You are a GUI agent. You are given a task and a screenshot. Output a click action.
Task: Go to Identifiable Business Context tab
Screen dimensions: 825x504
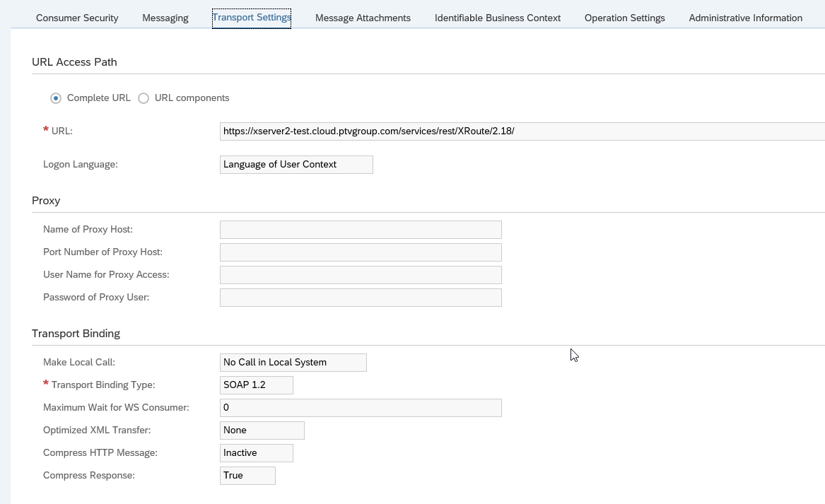(497, 18)
